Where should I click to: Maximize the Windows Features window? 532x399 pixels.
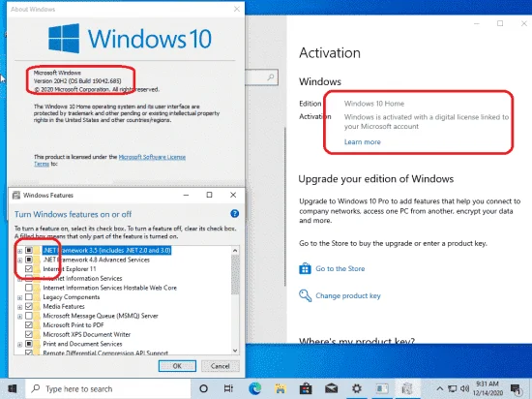tap(209, 195)
